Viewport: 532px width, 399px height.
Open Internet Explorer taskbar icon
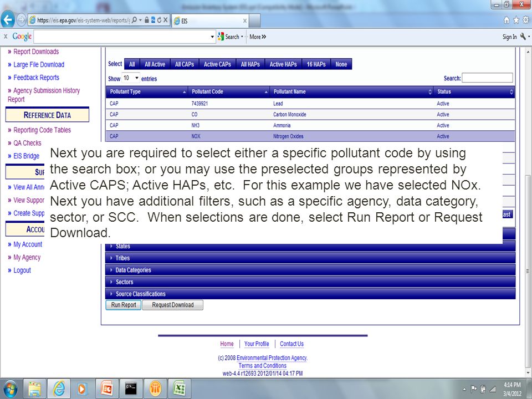pyautogui.click(x=59, y=388)
